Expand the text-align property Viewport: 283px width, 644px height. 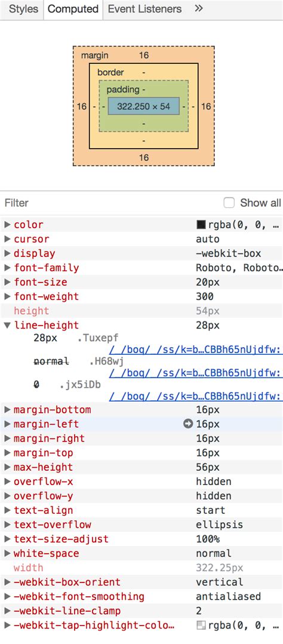7,510
